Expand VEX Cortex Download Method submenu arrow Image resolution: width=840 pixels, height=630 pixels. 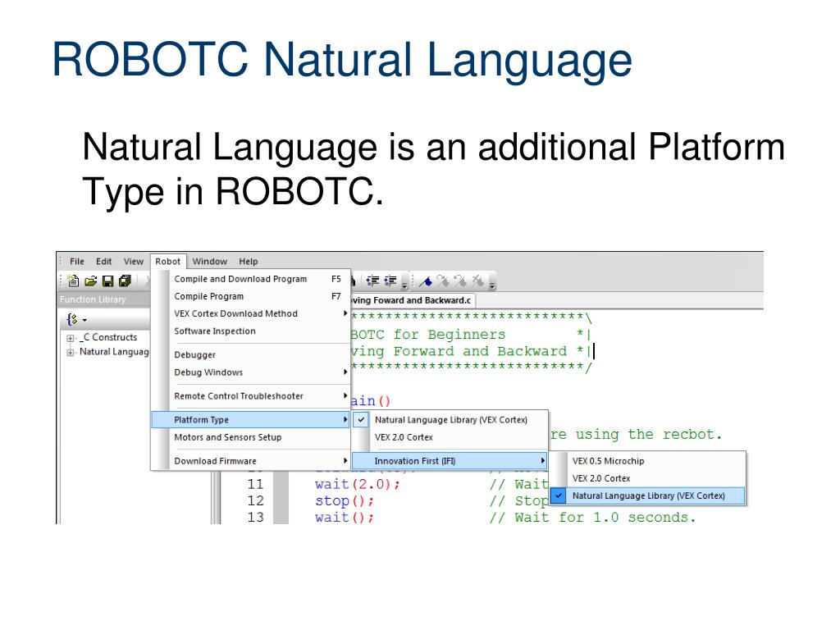345,313
